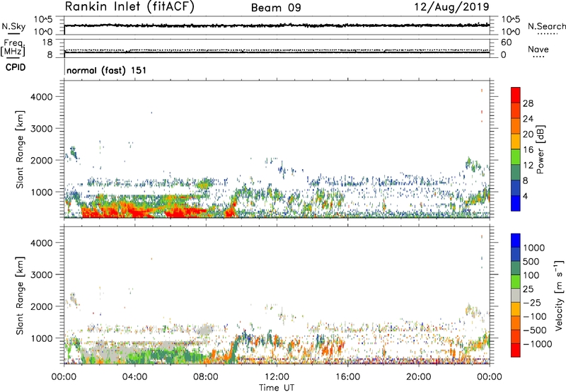Screen dimensions: 566x392
Task: Click the '3000' tick of the velocity panel
Action: 42,275
